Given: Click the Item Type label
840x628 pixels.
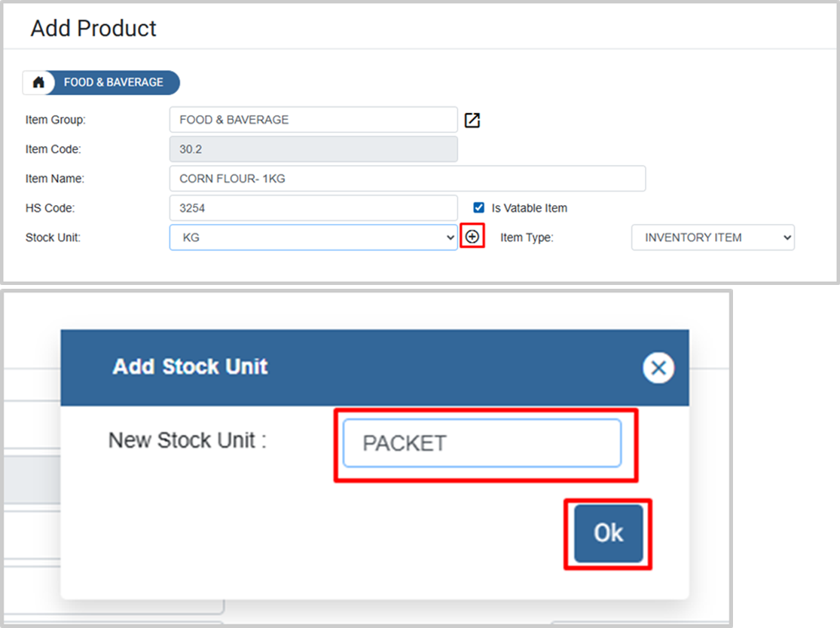Looking at the screenshot, I should point(527,237).
